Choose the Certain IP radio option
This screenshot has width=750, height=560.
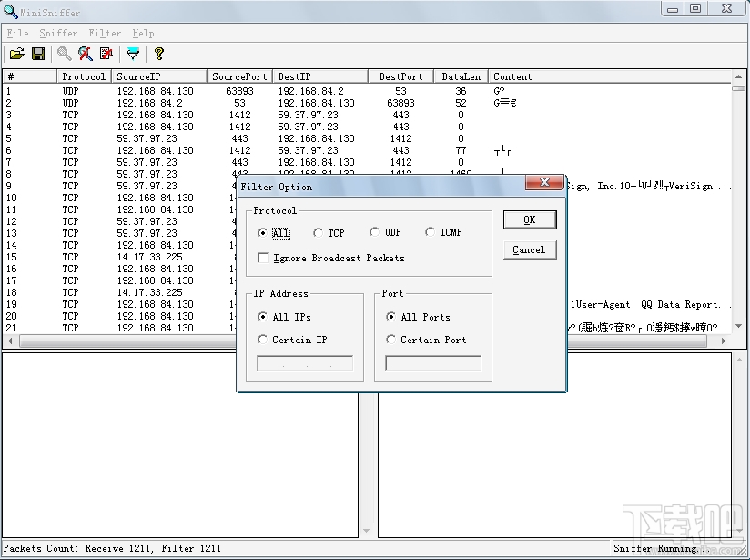262,340
